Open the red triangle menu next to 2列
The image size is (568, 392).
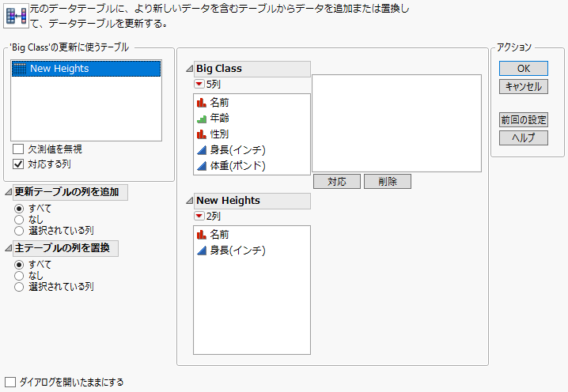click(199, 216)
